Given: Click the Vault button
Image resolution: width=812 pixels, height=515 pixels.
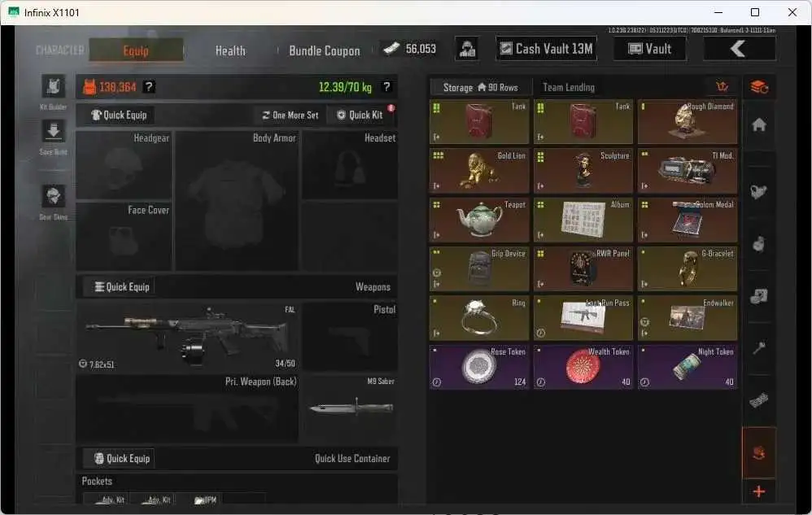Looking at the screenshot, I should point(650,49).
